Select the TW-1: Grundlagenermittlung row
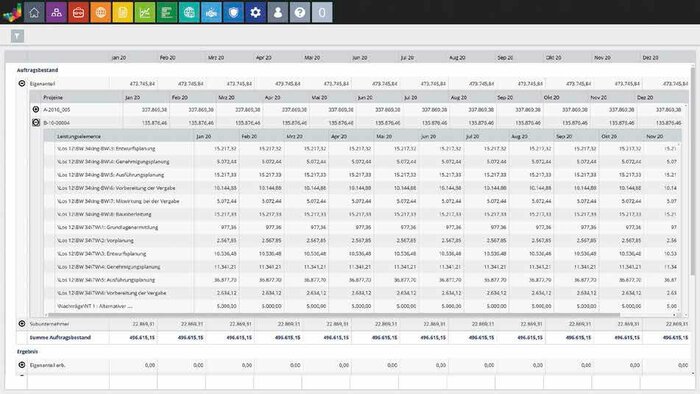 coord(362,227)
